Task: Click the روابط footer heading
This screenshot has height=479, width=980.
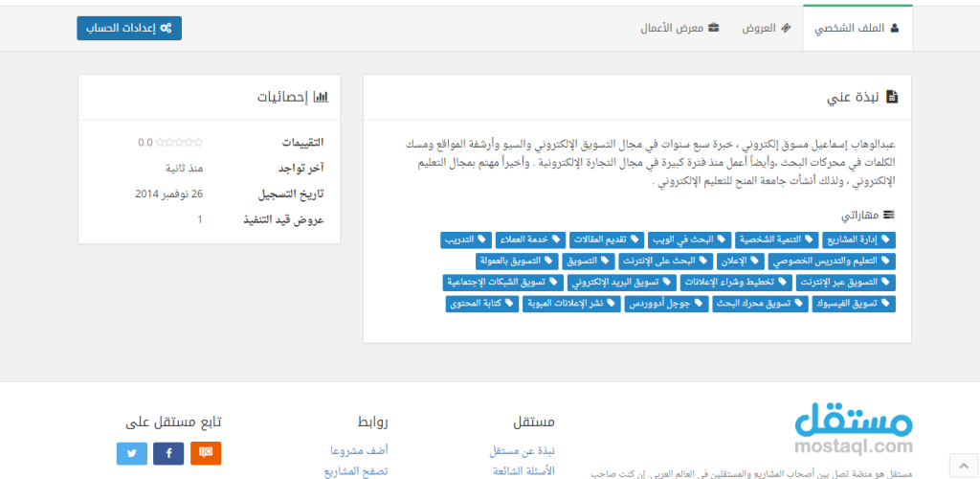Action: (x=373, y=422)
